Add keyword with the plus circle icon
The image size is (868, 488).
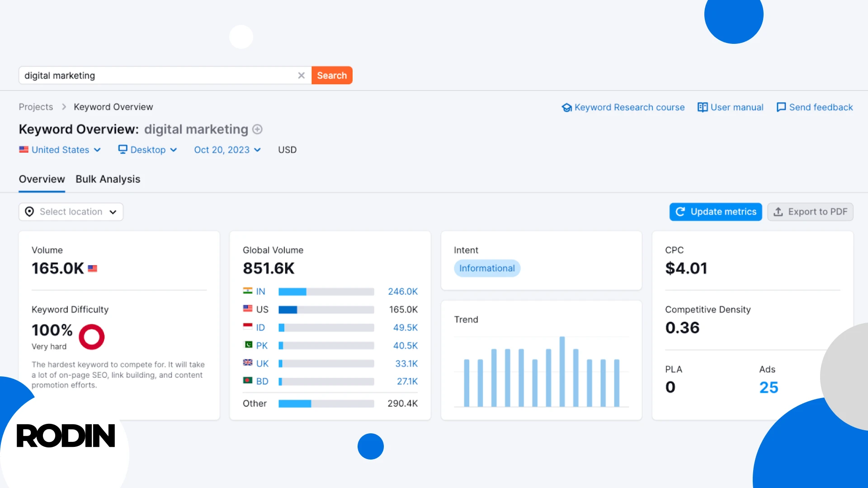coord(257,129)
